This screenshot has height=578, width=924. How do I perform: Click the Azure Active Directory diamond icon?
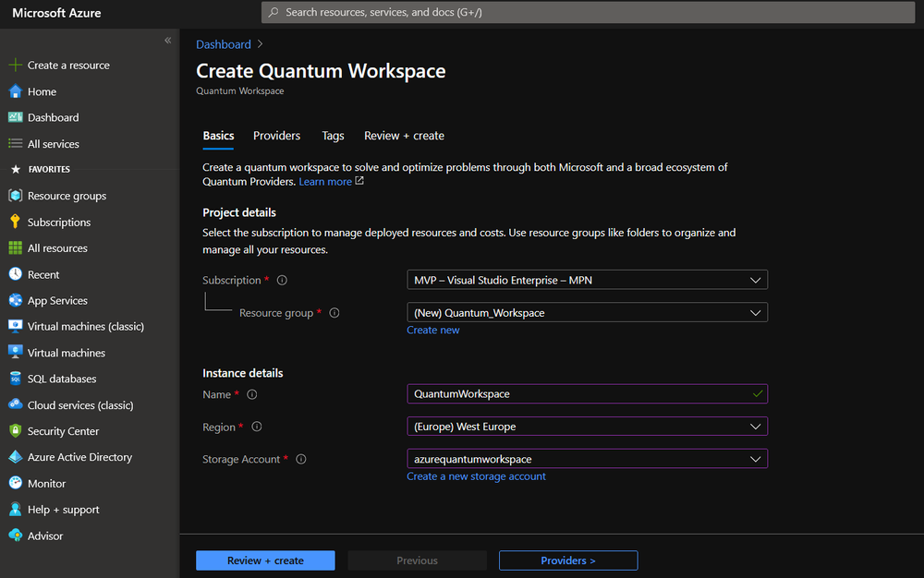(x=16, y=457)
